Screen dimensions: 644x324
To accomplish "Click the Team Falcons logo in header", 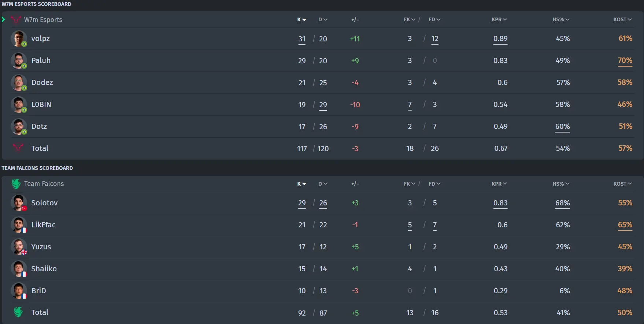I will click(x=16, y=183).
